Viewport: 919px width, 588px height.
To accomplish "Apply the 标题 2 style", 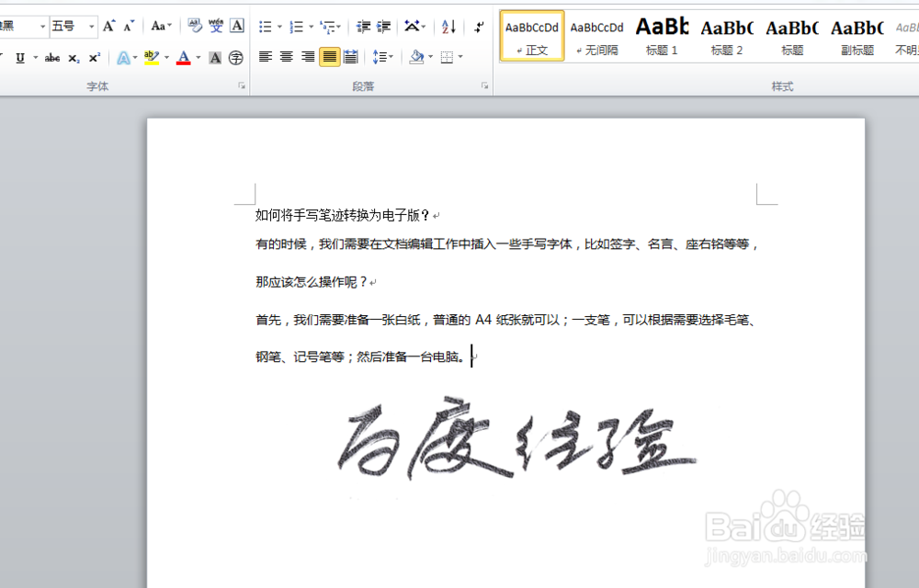I will [727, 36].
